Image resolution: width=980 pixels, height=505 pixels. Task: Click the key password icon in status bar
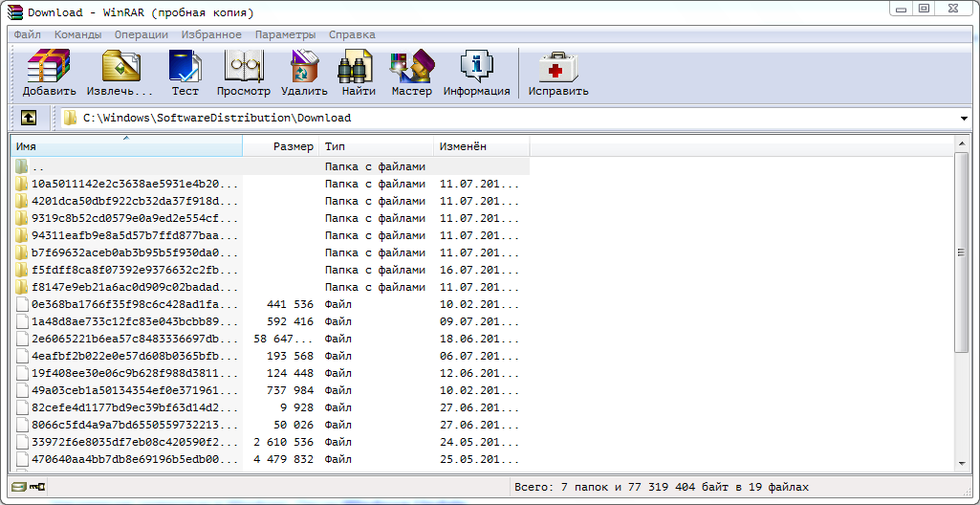coord(37,486)
